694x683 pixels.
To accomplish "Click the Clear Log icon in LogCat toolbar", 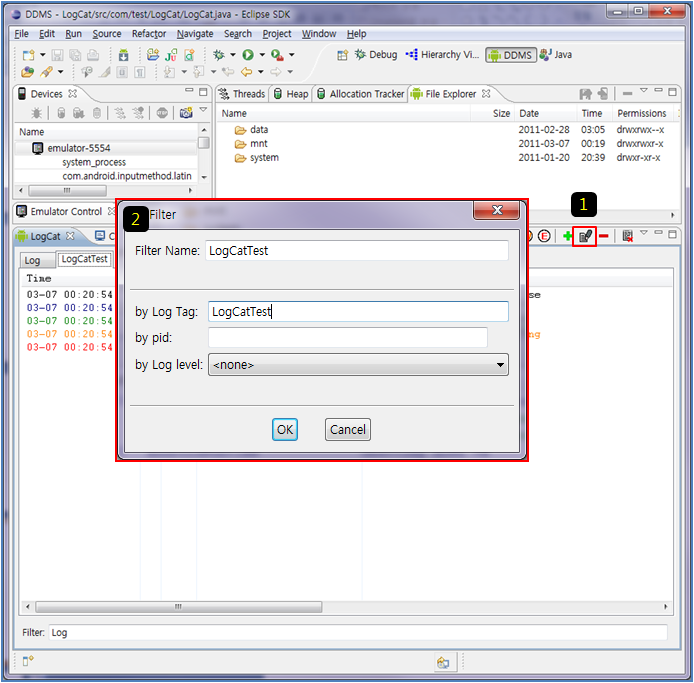I will tap(628, 236).
